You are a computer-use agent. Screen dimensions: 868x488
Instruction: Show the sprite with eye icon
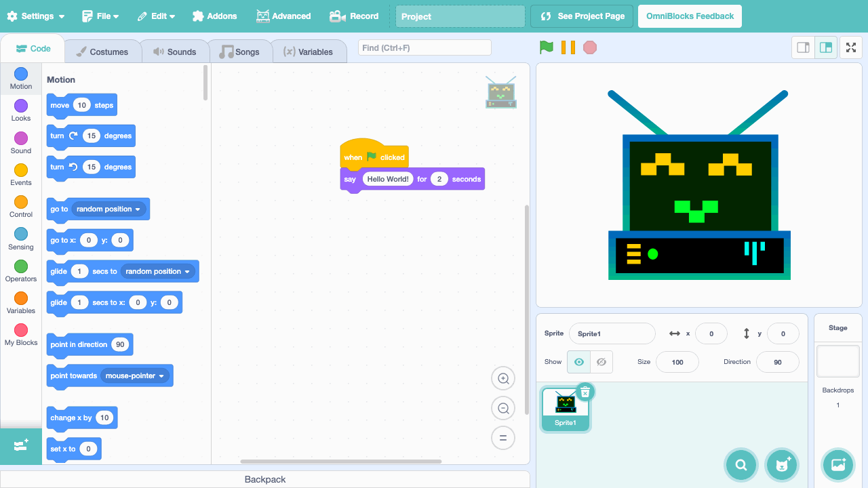[578, 362]
